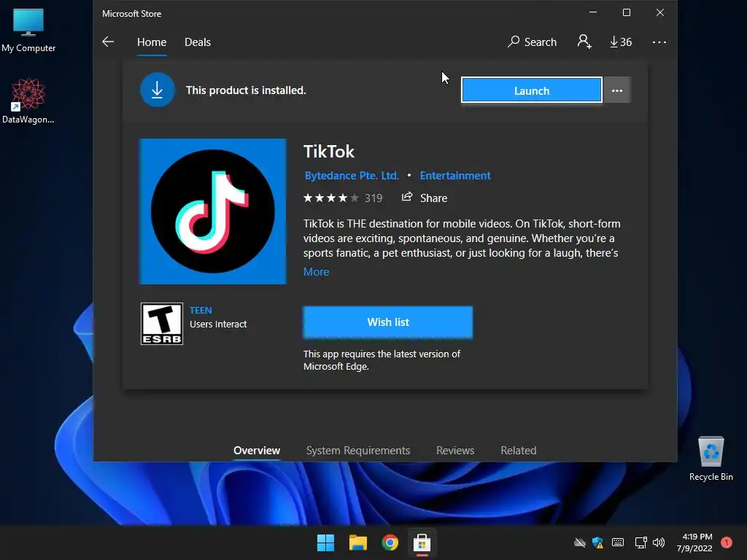747x560 pixels.
Task: Switch to the Overview tab
Action: coord(257,451)
